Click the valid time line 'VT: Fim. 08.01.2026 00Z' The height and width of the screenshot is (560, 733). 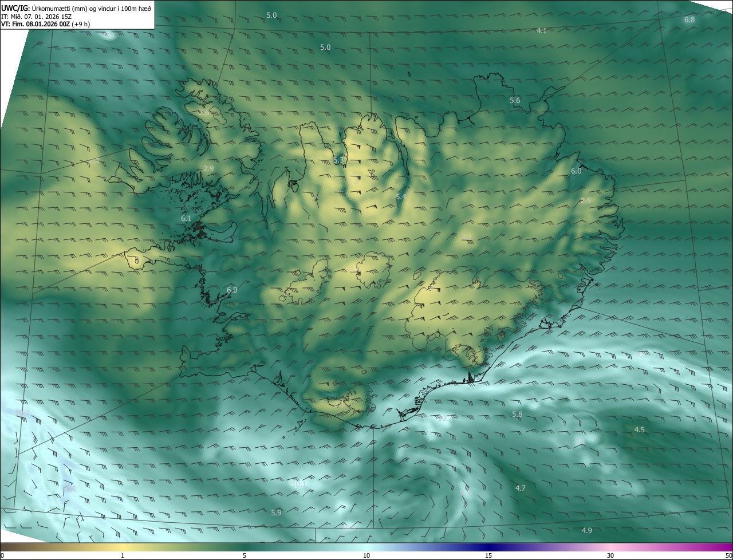[36, 24]
